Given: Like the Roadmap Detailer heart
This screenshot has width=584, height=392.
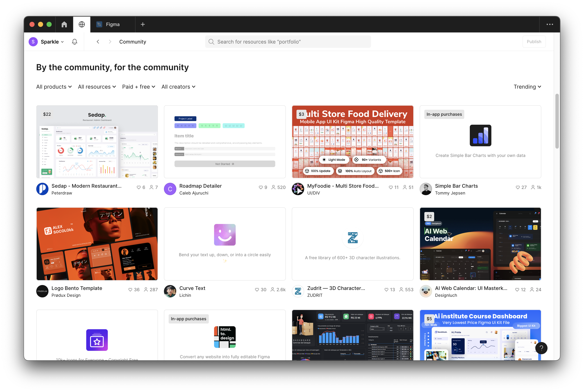Looking at the screenshot, I should point(261,187).
